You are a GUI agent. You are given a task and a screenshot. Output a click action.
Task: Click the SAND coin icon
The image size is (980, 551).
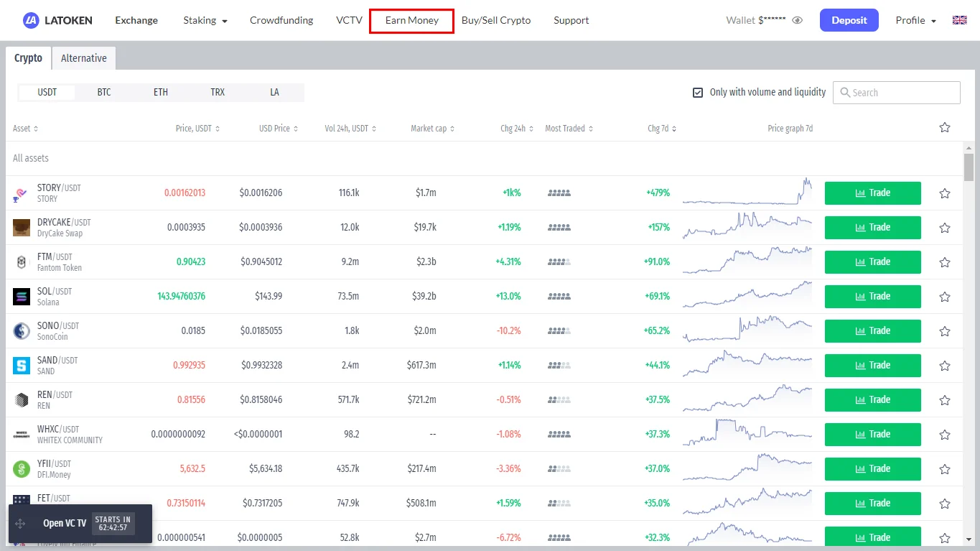[22, 366]
